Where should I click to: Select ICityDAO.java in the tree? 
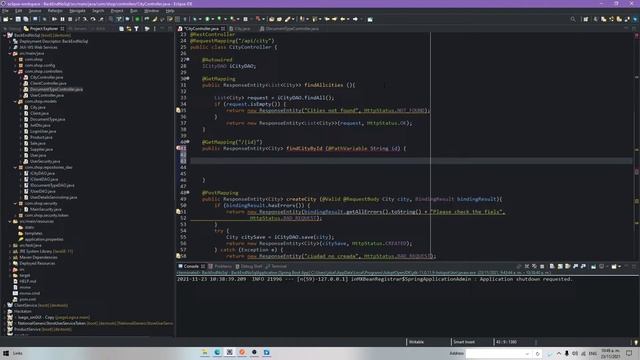(x=42, y=173)
